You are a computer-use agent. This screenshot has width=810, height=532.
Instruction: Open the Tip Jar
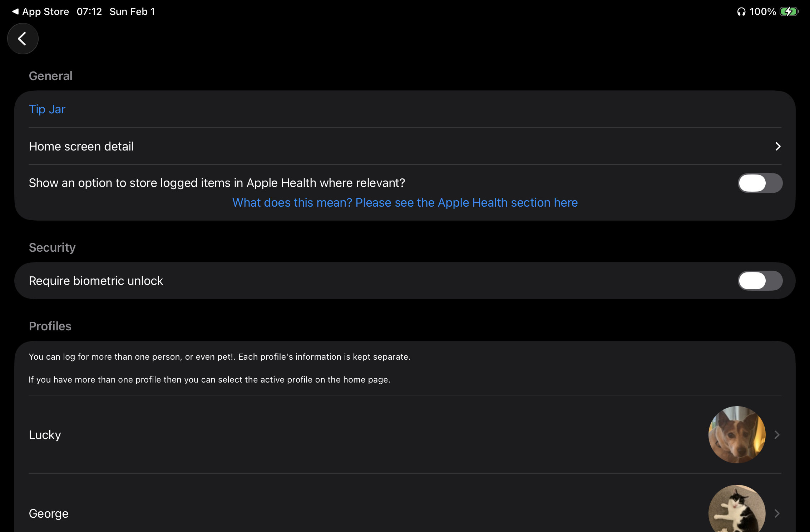click(x=47, y=109)
